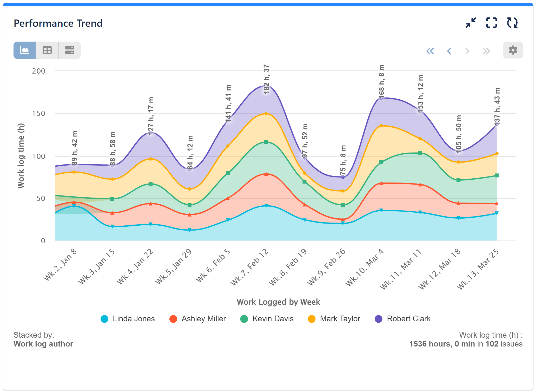This screenshot has width=536, height=392.
Task: Select the area chart view icon
Action: [x=24, y=50]
